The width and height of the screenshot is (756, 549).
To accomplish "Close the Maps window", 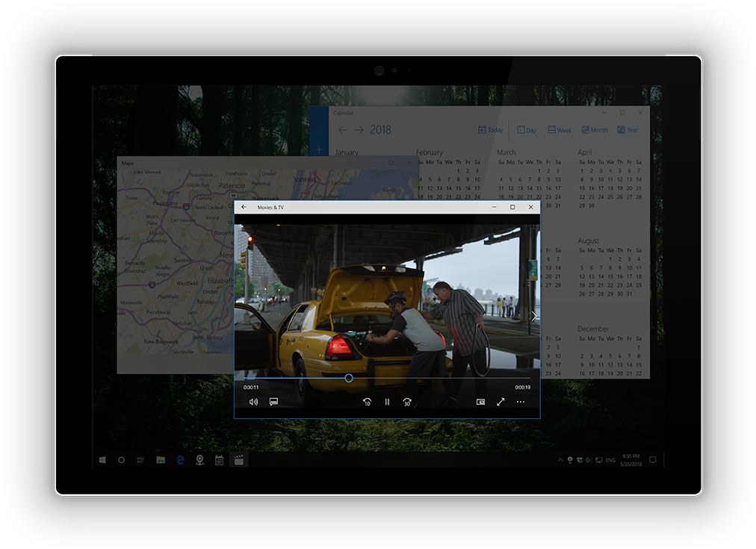I will pos(409,163).
